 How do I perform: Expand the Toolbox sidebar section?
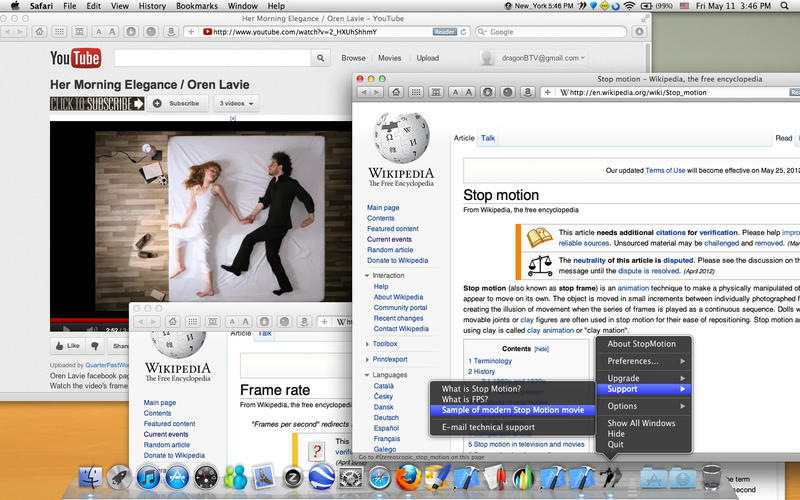[x=367, y=344]
